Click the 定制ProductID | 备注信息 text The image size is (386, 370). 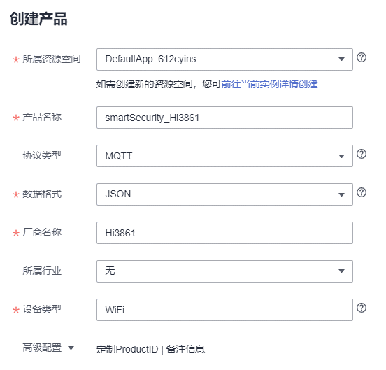(x=150, y=349)
